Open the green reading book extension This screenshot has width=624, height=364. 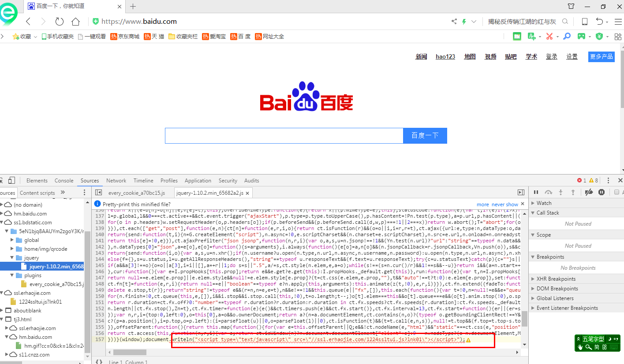517,37
